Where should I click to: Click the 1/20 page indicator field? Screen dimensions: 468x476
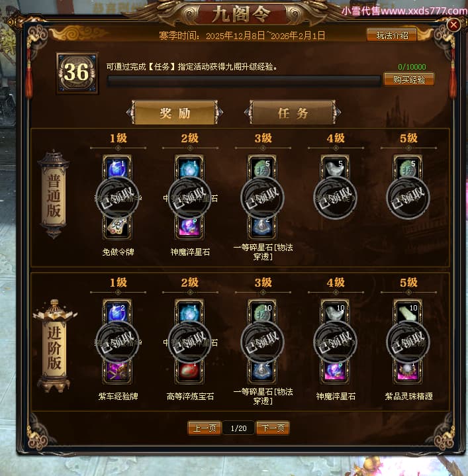click(238, 428)
